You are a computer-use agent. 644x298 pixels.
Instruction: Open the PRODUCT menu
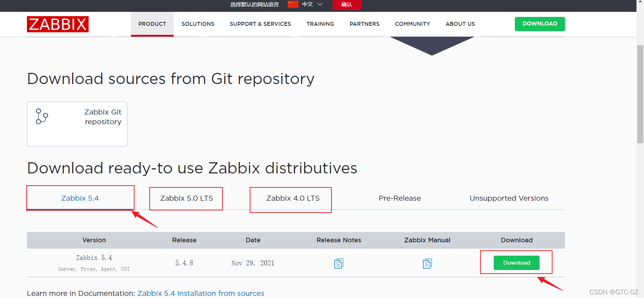pos(152,24)
